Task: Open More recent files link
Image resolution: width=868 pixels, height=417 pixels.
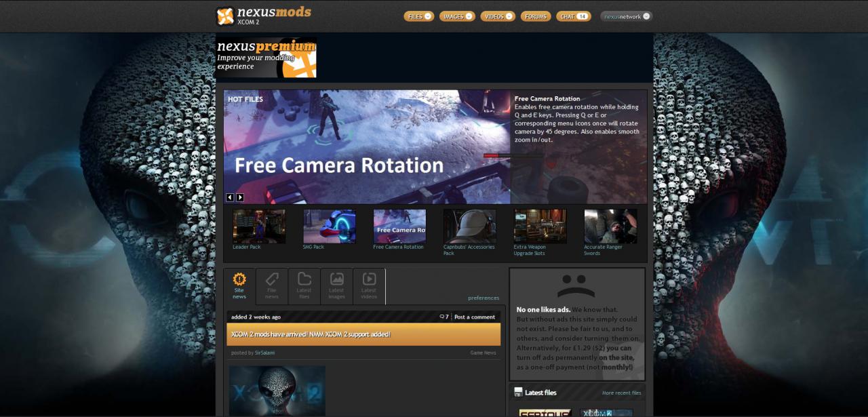Action: 621,393
